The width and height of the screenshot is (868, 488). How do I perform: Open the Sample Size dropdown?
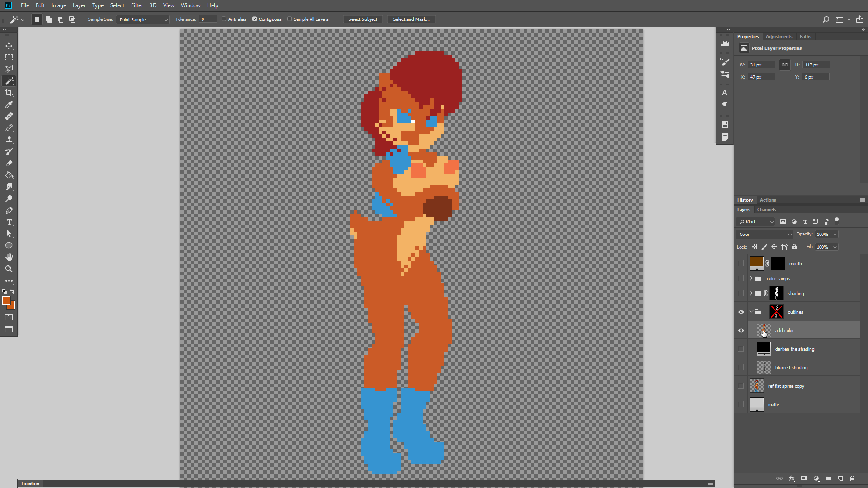coord(142,19)
